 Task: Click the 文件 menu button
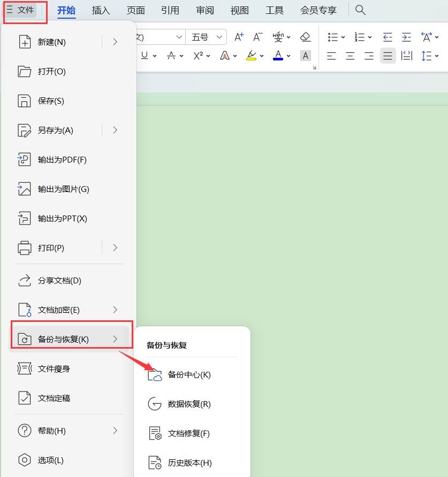pyautogui.click(x=21, y=10)
